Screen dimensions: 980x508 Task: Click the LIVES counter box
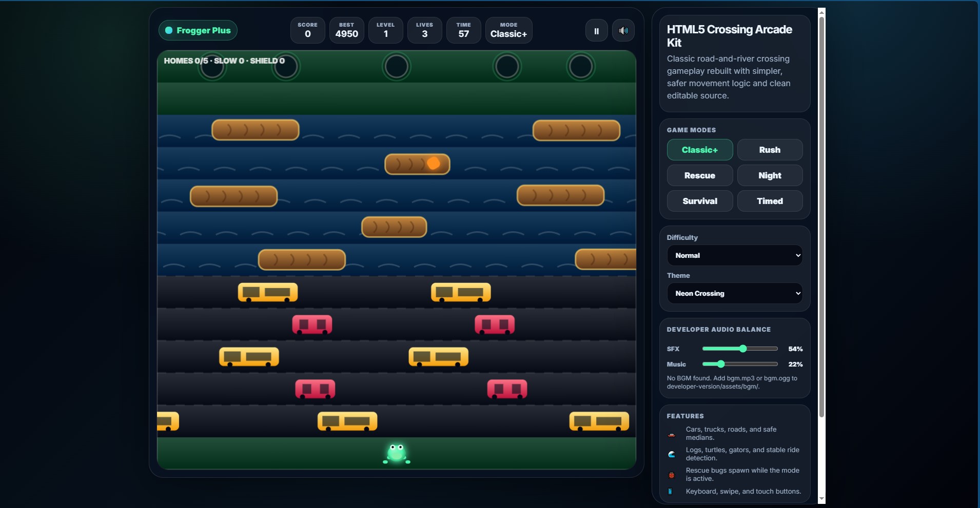[x=425, y=30]
